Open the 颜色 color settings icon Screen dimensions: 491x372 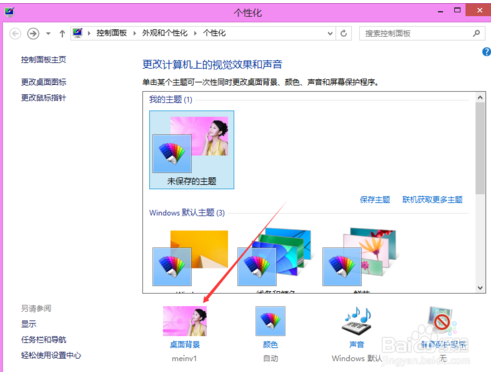coord(270,321)
